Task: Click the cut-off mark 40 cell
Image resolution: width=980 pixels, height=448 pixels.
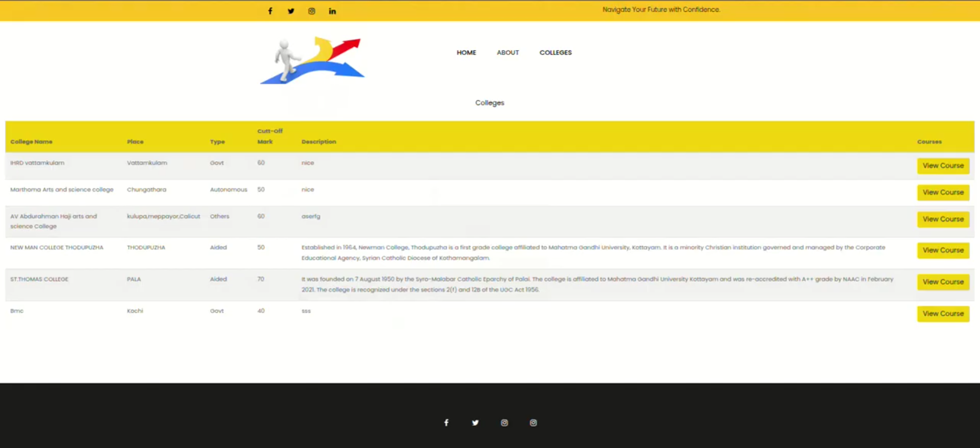Action: click(x=261, y=311)
